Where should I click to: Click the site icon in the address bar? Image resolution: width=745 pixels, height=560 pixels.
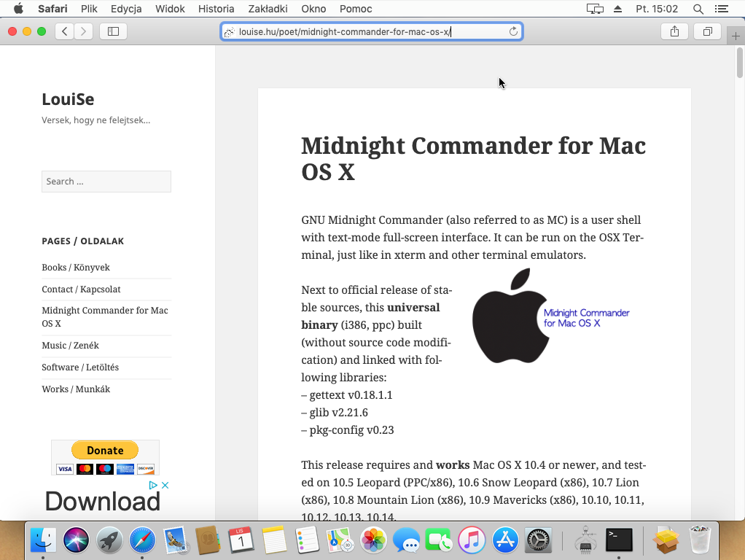coord(229,32)
